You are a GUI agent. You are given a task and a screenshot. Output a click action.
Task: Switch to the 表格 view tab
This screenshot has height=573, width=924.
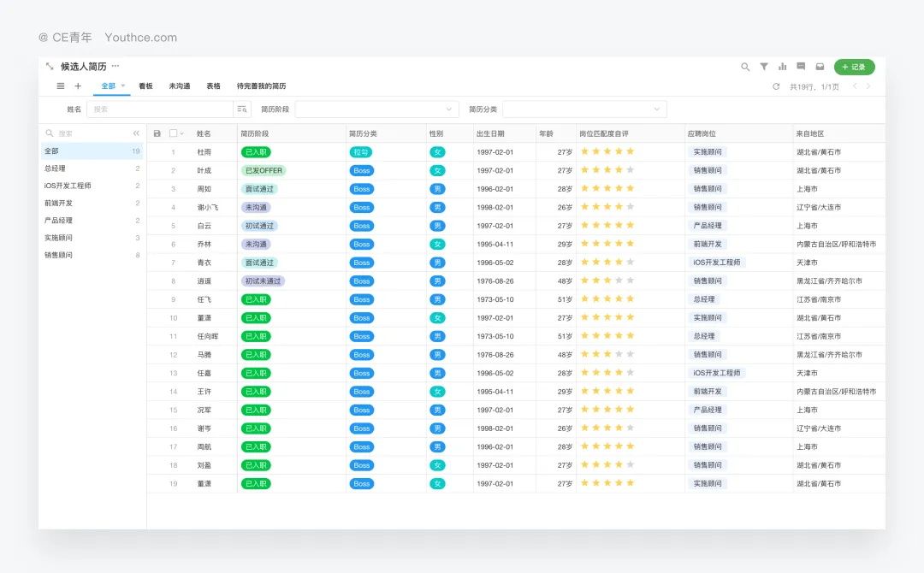(x=213, y=86)
